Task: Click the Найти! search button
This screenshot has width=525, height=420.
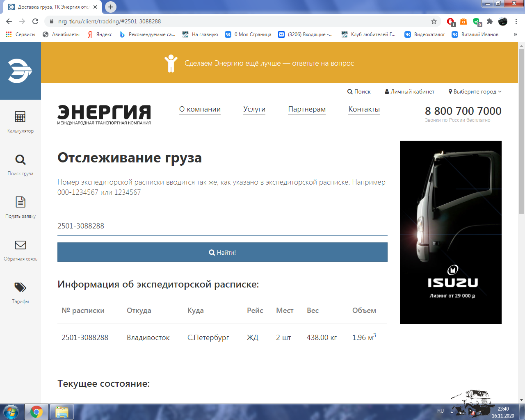Action: pyautogui.click(x=222, y=252)
